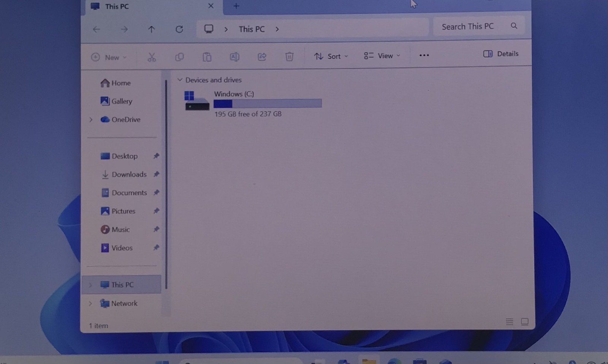Switch to large thumbnails view in the status bar

pyautogui.click(x=525, y=322)
